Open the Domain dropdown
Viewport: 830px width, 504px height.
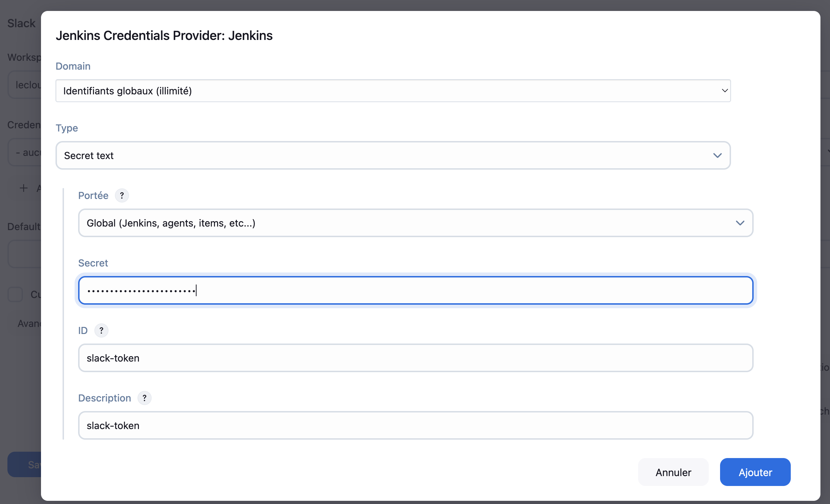[x=393, y=91]
